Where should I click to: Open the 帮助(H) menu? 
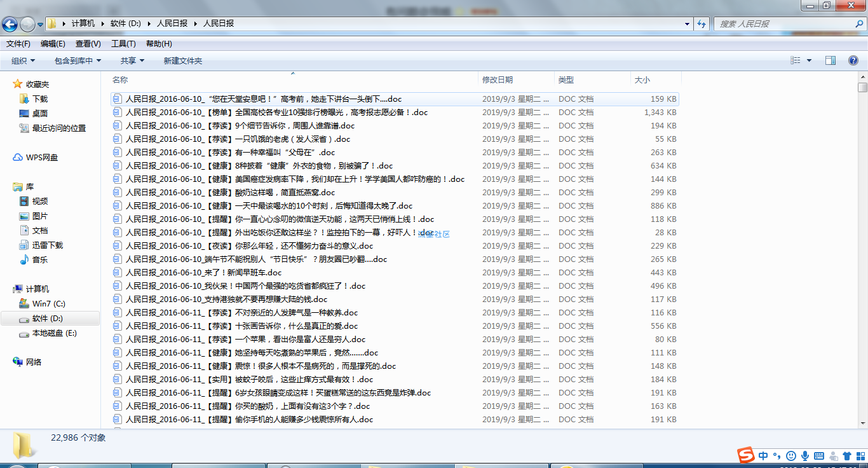tap(159, 44)
